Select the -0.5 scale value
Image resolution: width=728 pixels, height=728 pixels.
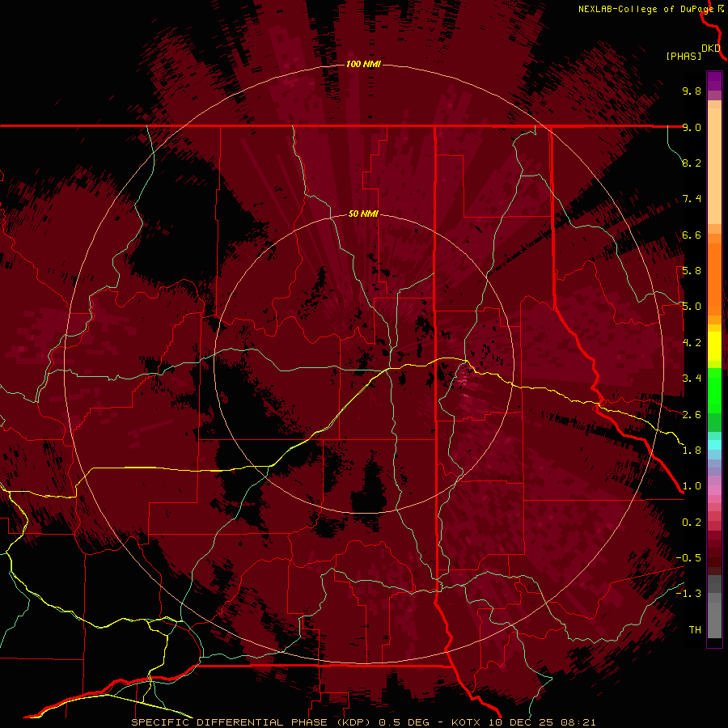(x=688, y=558)
